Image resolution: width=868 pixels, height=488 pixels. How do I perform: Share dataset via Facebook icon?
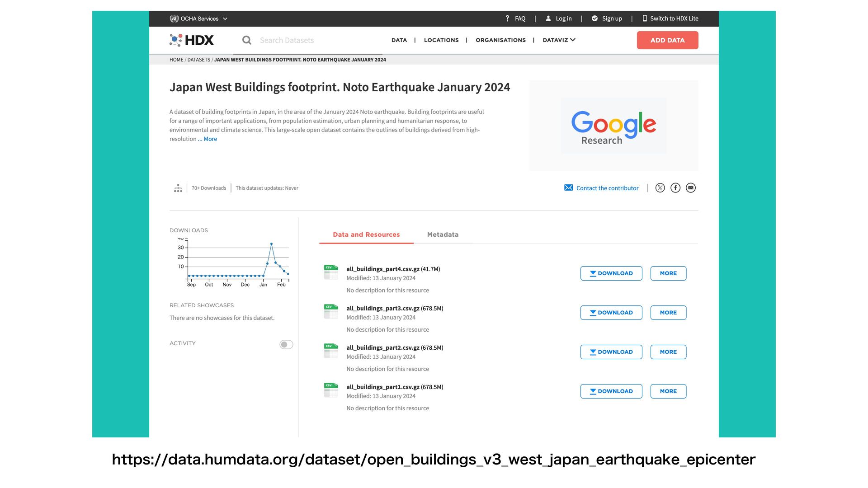click(x=675, y=188)
